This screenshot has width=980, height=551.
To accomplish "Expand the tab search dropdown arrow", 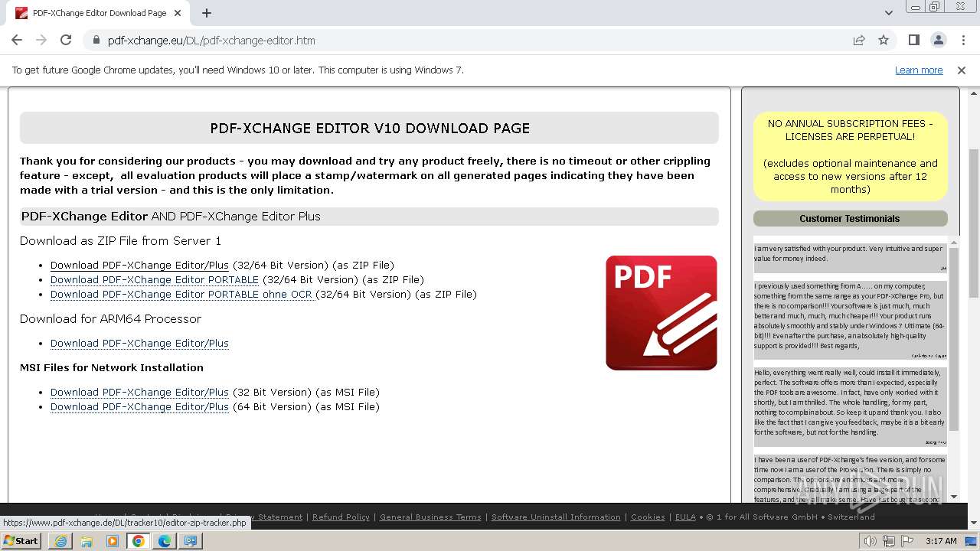I will (x=888, y=12).
